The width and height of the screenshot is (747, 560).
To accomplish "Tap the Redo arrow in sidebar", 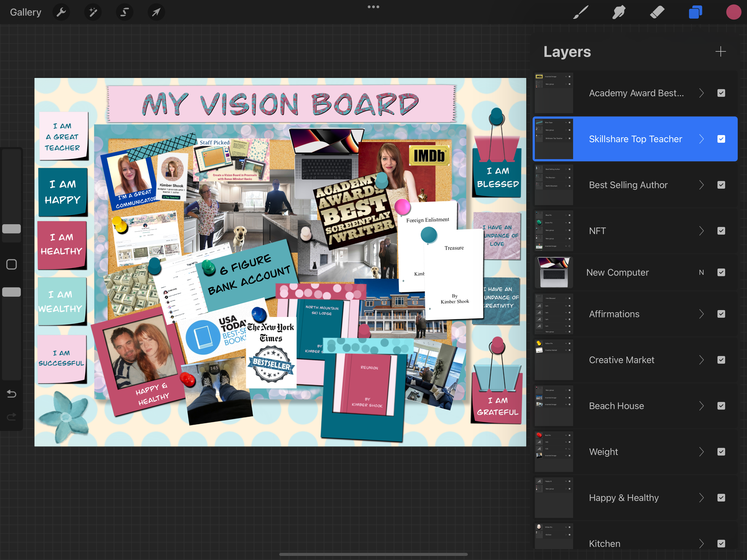I will [x=11, y=417].
